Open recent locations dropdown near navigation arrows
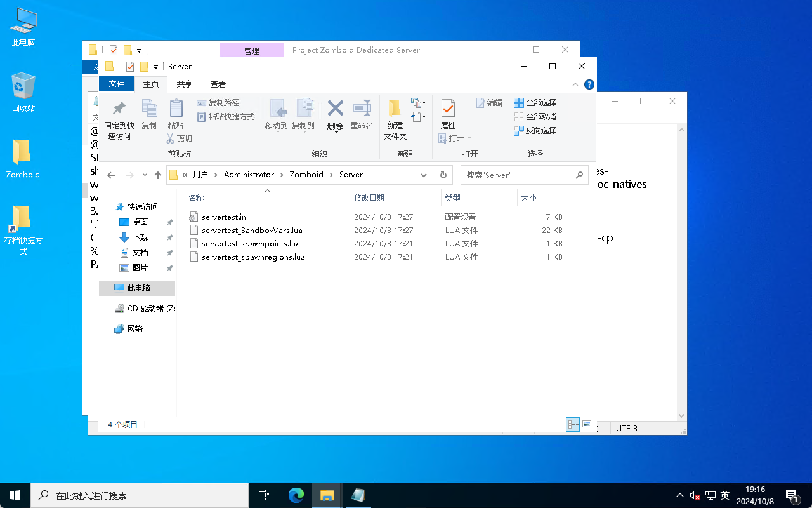 [145, 175]
